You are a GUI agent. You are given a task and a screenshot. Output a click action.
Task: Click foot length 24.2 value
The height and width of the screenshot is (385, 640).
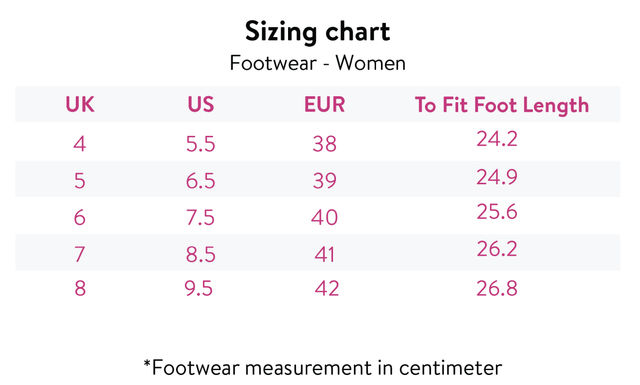[x=497, y=139]
